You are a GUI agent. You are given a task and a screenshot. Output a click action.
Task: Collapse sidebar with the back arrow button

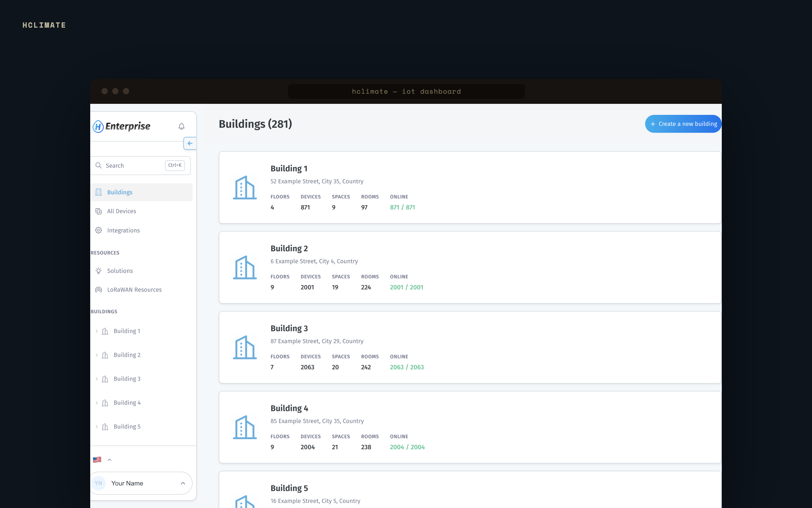coord(190,143)
